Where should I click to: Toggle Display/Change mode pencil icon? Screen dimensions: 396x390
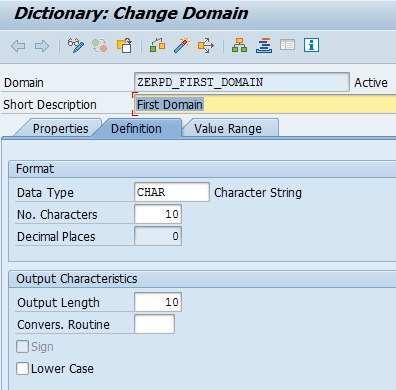(x=76, y=45)
